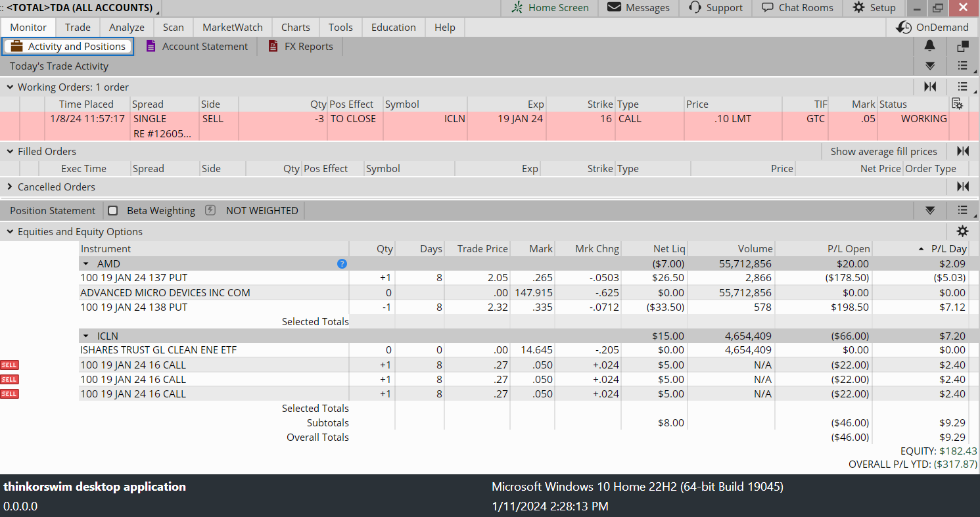Click the Status header in Working Orders
The width and height of the screenshot is (980, 517).
(893, 104)
